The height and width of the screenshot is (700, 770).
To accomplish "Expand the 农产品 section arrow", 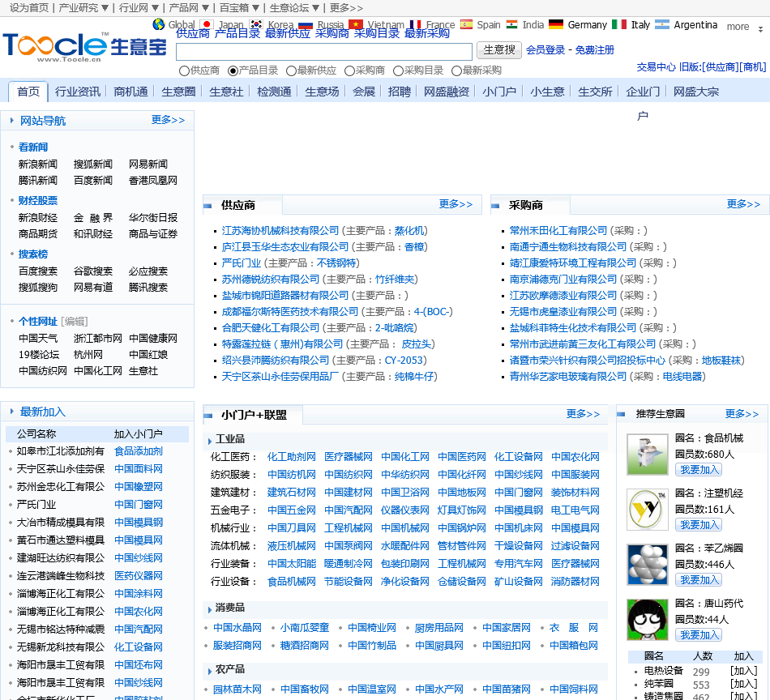I will coord(210,671).
